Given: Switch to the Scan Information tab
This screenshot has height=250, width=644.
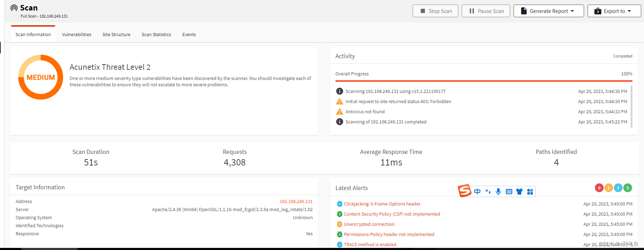Looking at the screenshot, I should pyautogui.click(x=33, y=34).
